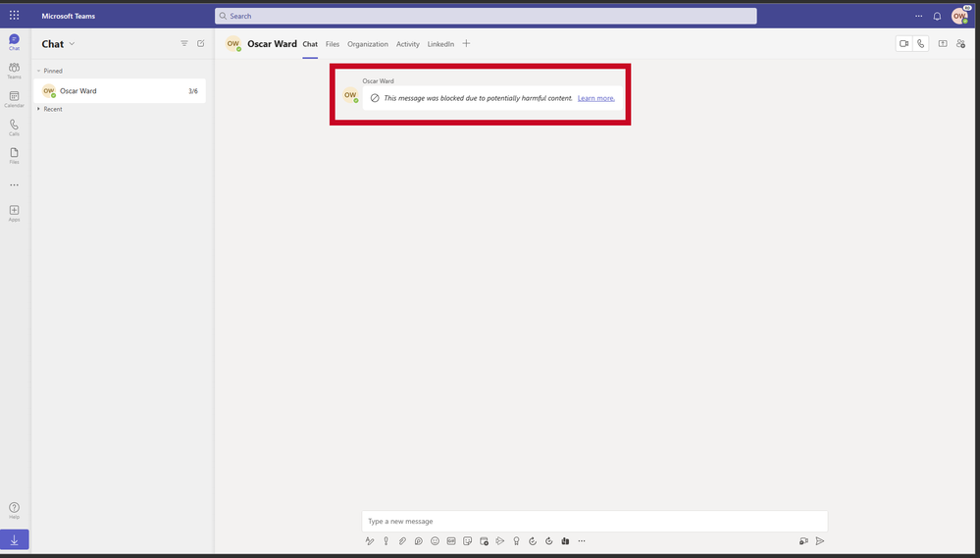Open the chat list filter

[x=184, y=44]
